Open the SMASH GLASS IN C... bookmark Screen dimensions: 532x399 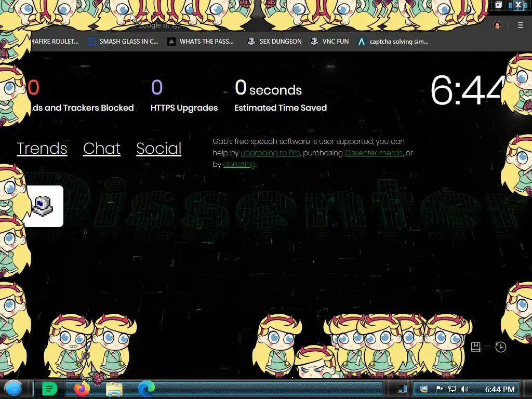coord(123,42)
